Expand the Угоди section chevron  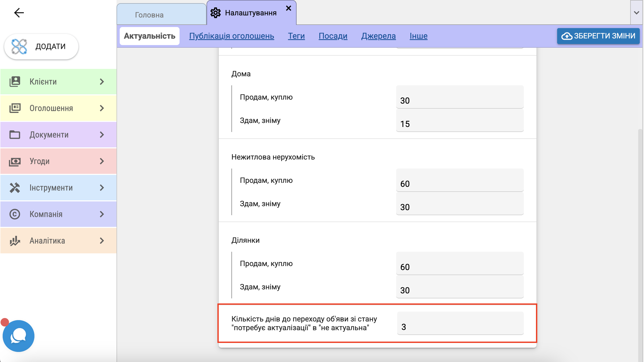click(x=102, y=161)
